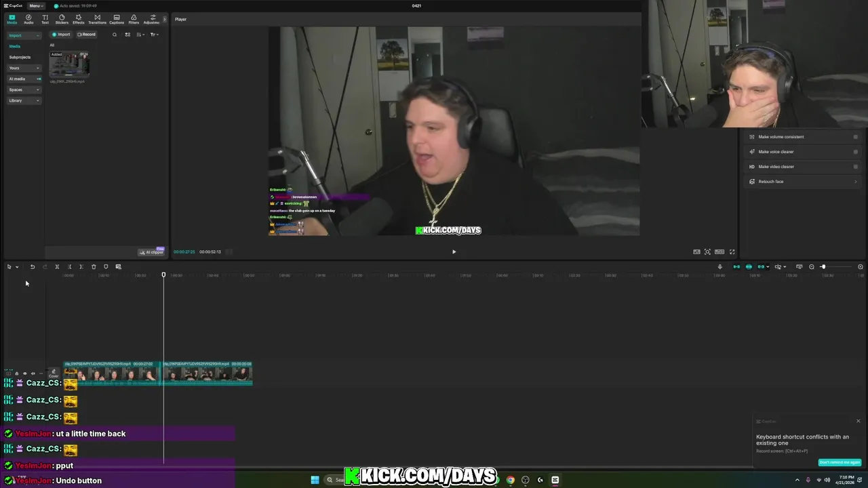Open the Stickers tab
Viewport: 868px width, 488px height.
pyautogui.click(x=62, y=19)
